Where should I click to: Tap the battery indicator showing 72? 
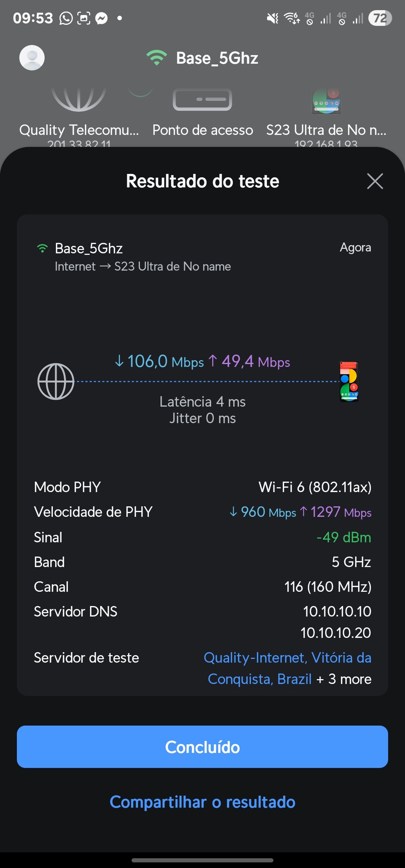tap(380, 18)
